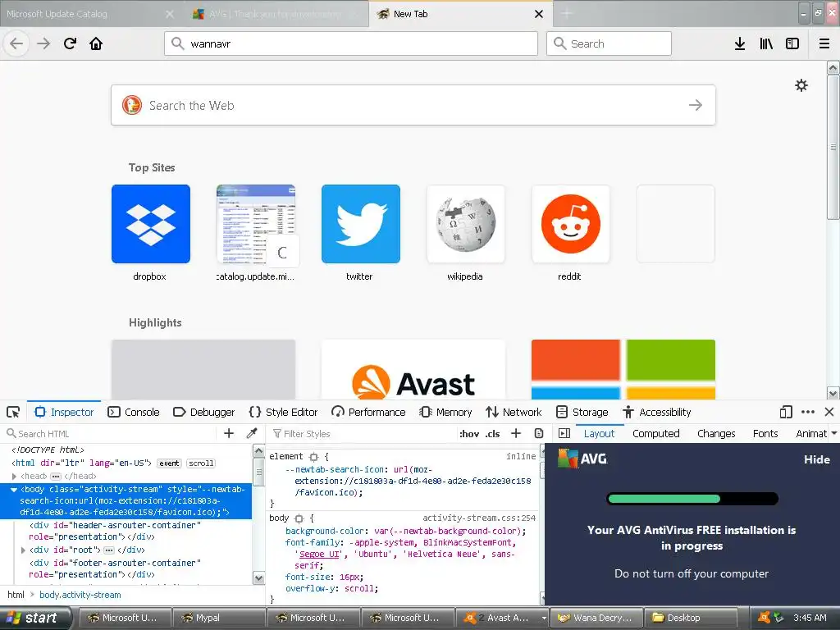The image size is (840, 630).
Task: Collapse the body activity-stream node
Action: (14, 490)
